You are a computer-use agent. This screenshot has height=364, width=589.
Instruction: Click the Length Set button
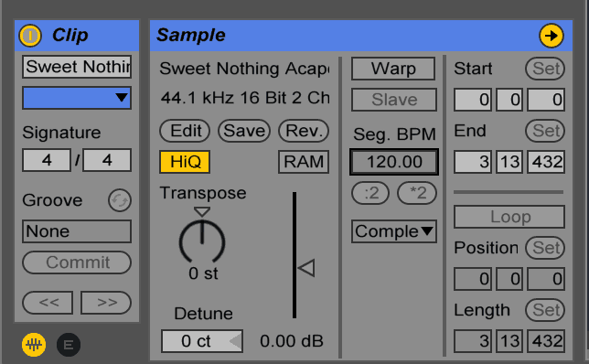(x=545, y=310)
